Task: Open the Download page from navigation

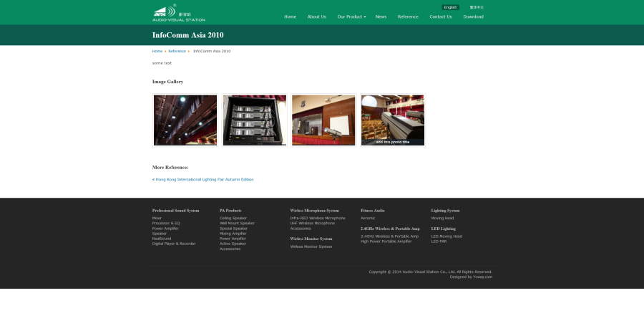Action: point(473,16)
